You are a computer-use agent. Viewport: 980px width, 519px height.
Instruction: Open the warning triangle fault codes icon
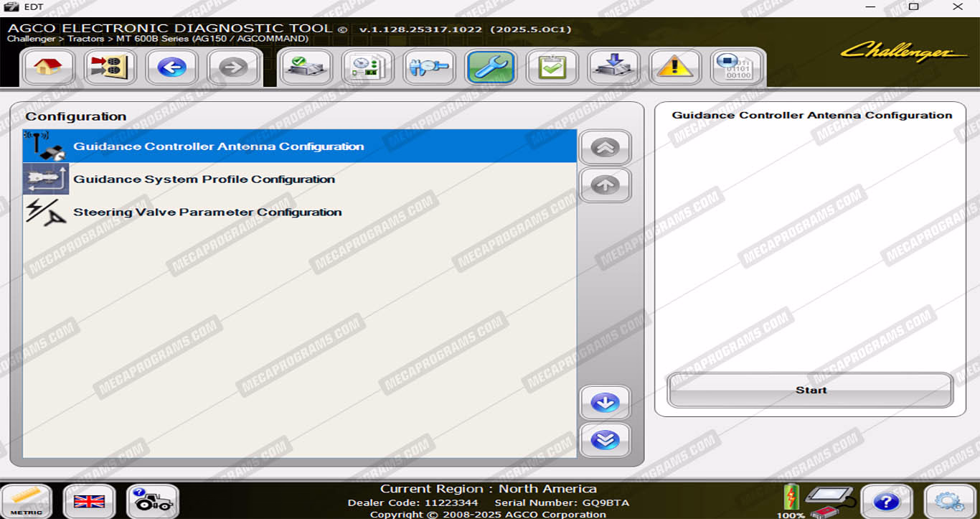674,68
